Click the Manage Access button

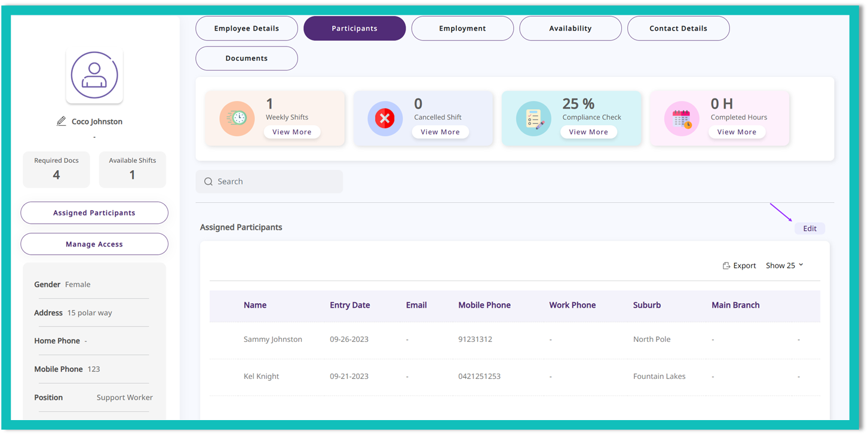(94, 244)
